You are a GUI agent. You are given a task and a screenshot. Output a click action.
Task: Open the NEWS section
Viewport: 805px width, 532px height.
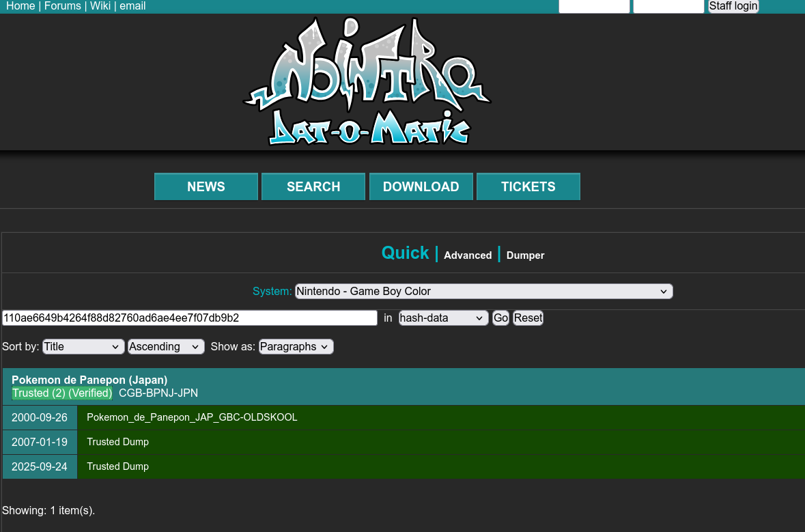tap(206, 186)
